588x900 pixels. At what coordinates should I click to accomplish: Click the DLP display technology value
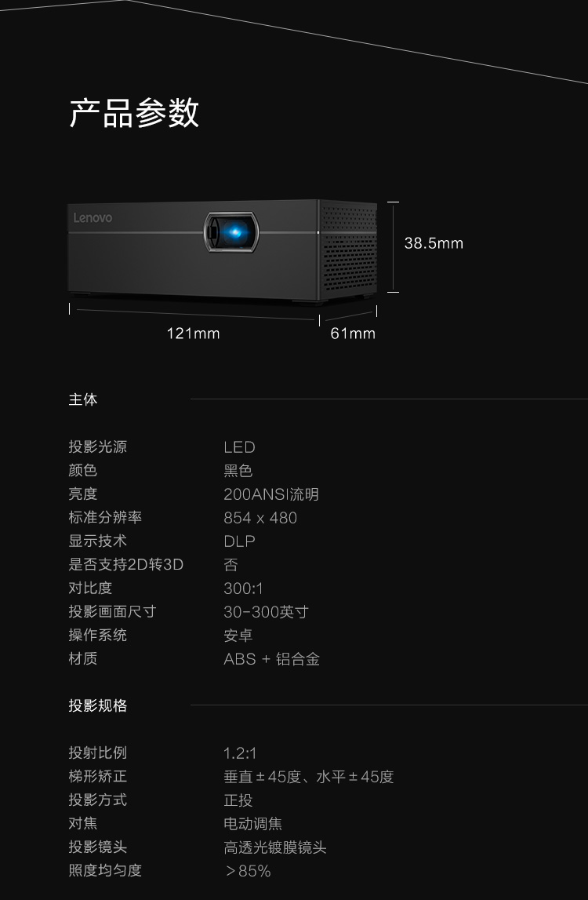[239, 541]
